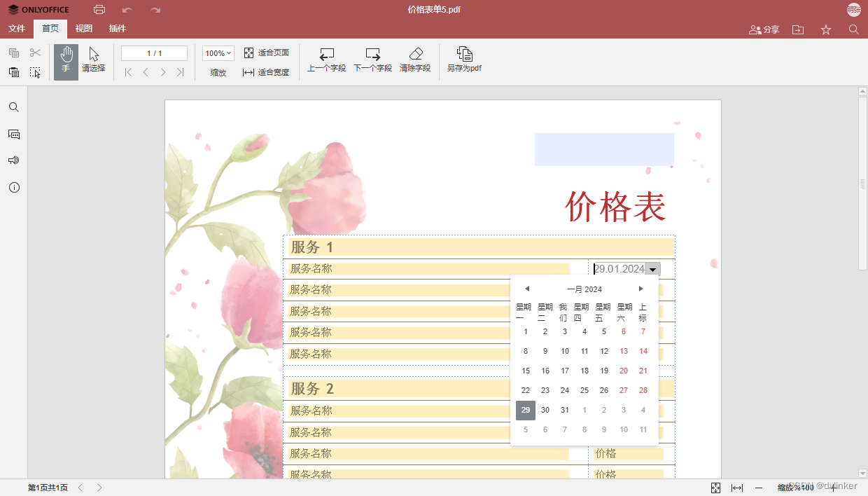Screen dimensions: 868x496
Task: Select day 10 in January calendar
Action: click(565, 351)
